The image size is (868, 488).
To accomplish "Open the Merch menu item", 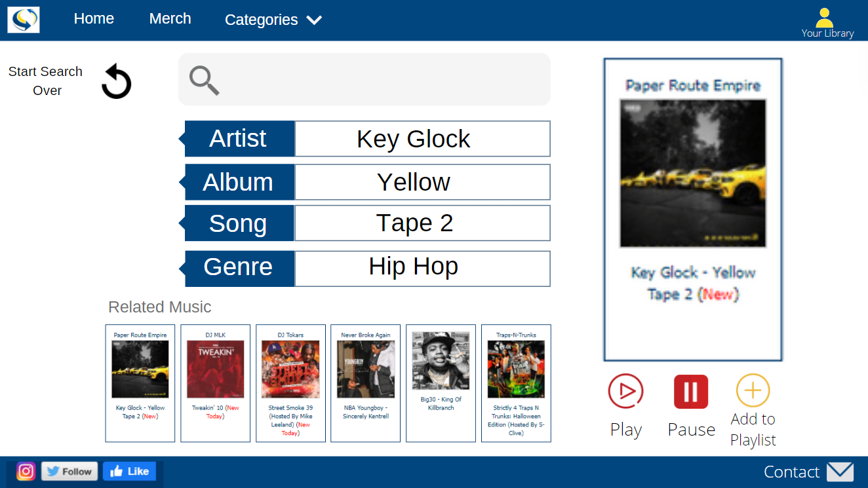I will tap(170, 18).
